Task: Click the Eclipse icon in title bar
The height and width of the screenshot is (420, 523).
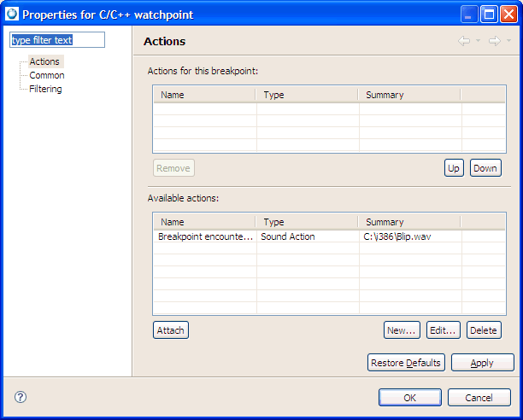Action: 11,14
